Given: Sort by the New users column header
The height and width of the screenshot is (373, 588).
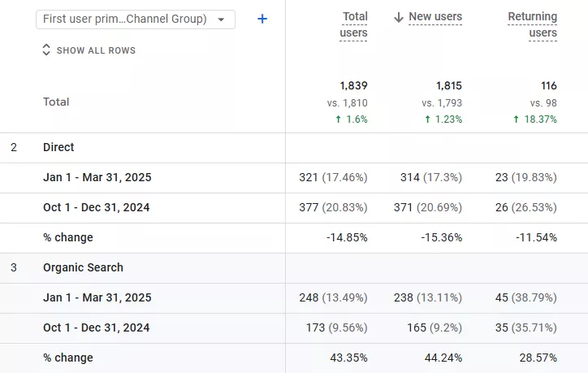Looking at the screenshot, I should (435, 17).
